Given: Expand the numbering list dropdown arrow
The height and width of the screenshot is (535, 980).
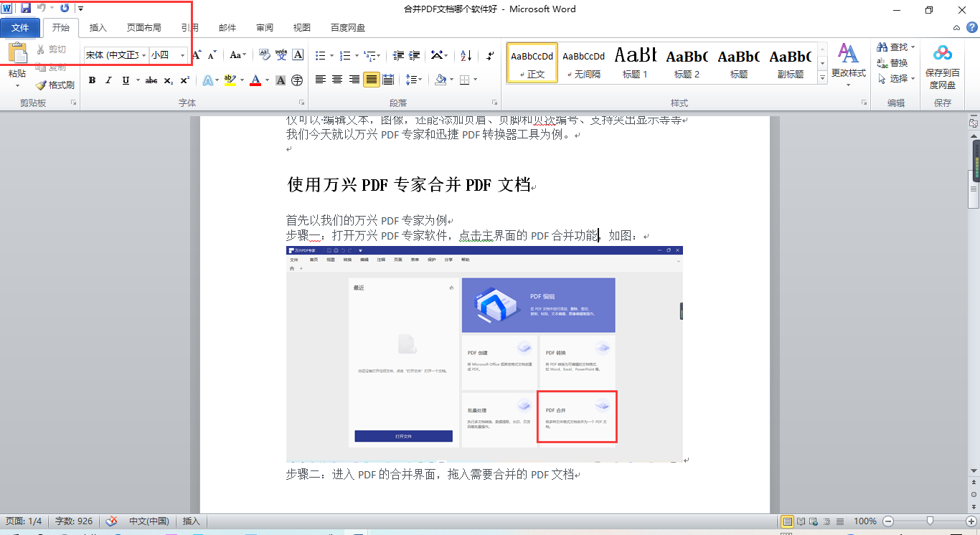Looking at the screenshot, I should point(356,55).
